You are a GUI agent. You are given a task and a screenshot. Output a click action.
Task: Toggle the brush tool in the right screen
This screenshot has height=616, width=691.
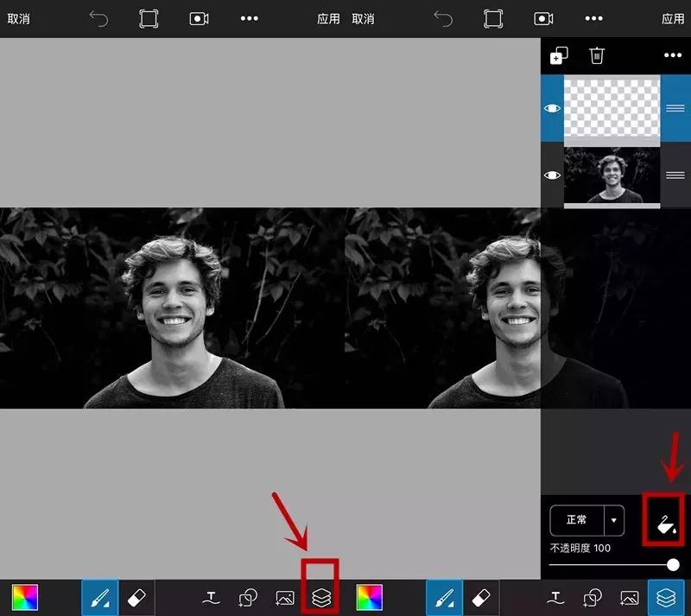pos(446,597)
